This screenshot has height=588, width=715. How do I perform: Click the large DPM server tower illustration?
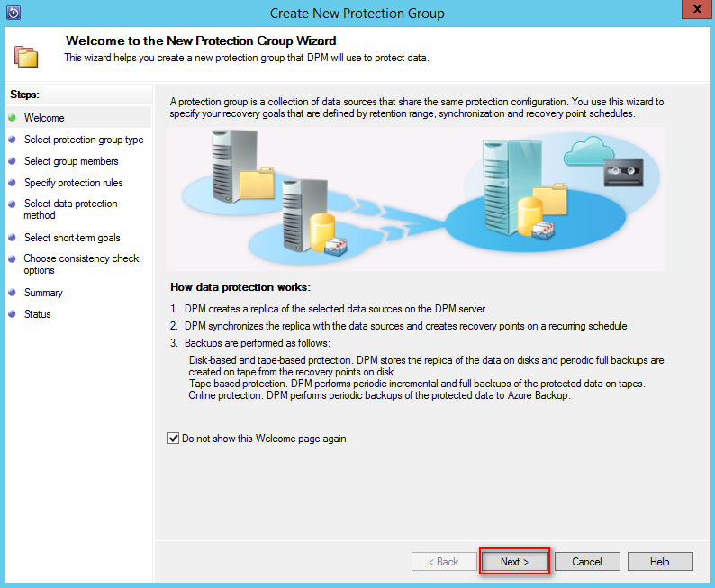tap(511, 187)
